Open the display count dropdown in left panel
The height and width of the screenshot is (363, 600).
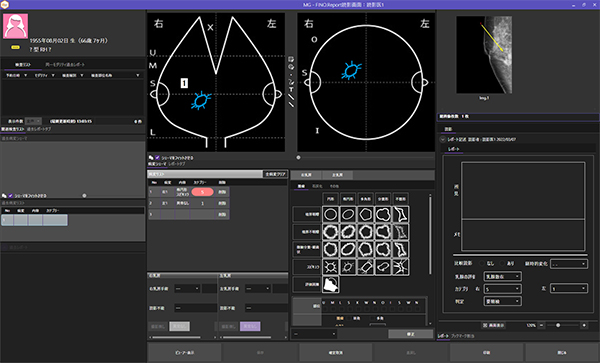tap(33, 121)
